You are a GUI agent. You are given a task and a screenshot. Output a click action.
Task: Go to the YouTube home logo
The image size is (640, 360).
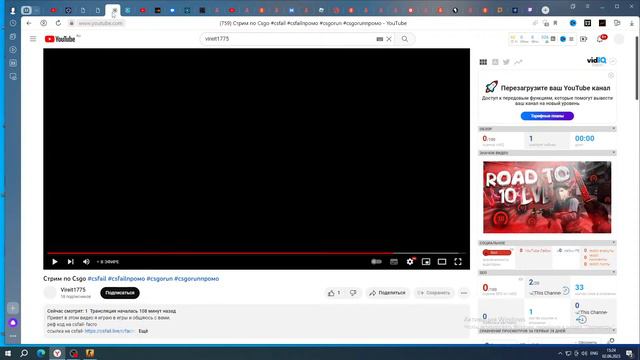tap(60, 39)
